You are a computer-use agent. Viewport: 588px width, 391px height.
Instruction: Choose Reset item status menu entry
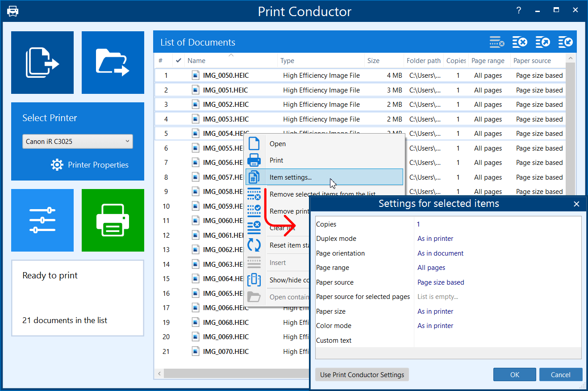coord(289,245)
